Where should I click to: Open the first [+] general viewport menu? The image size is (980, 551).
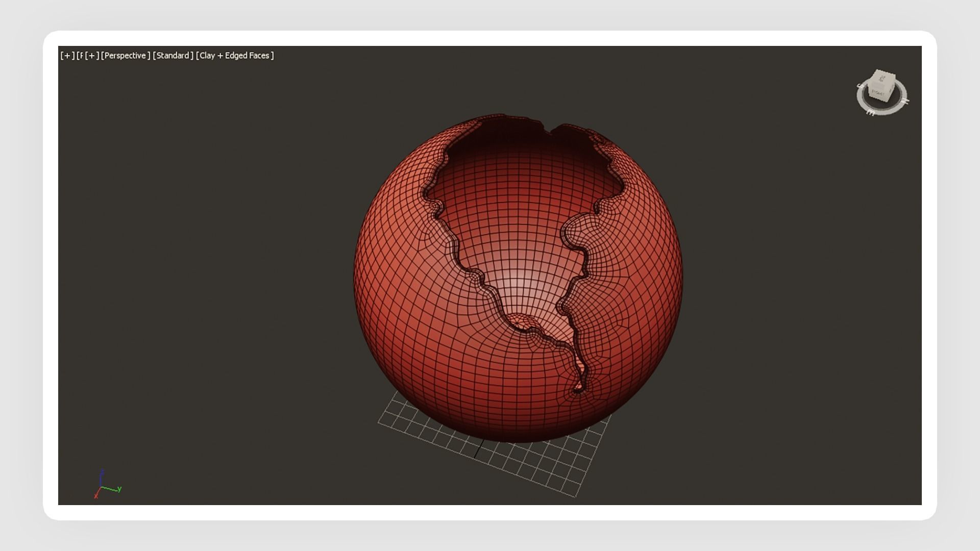(67, 56)
